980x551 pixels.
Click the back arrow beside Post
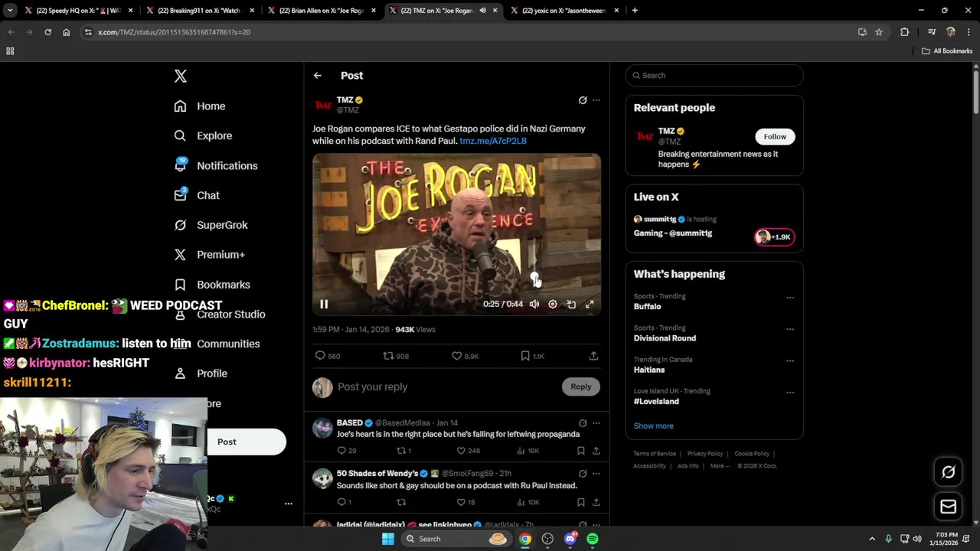pyautogui.click(x=318, y=76)
